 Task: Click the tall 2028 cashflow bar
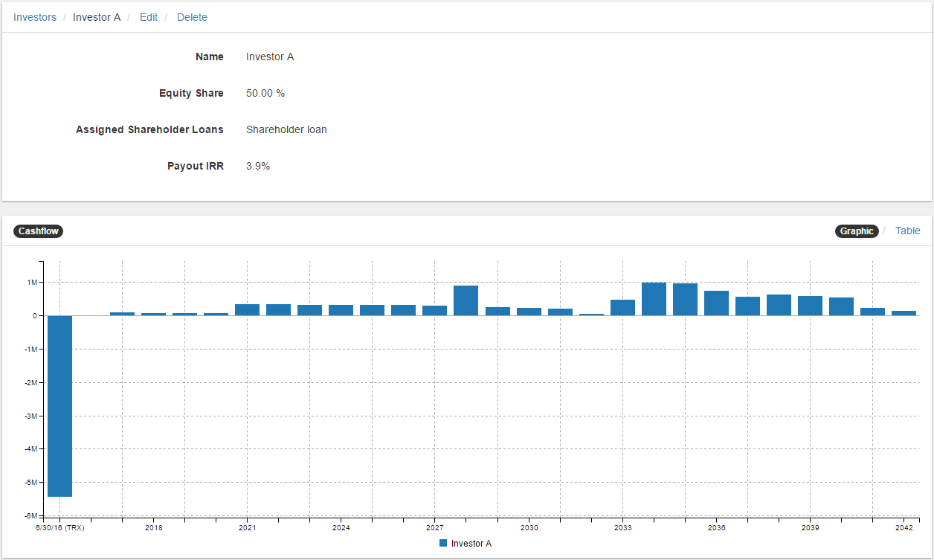pyautogui.click(x=466, y=300)
